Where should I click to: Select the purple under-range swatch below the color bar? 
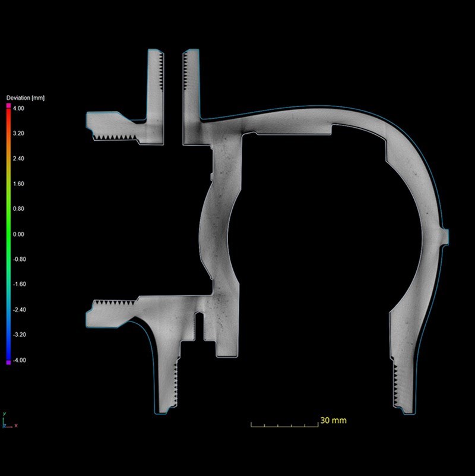coord(8,362)
